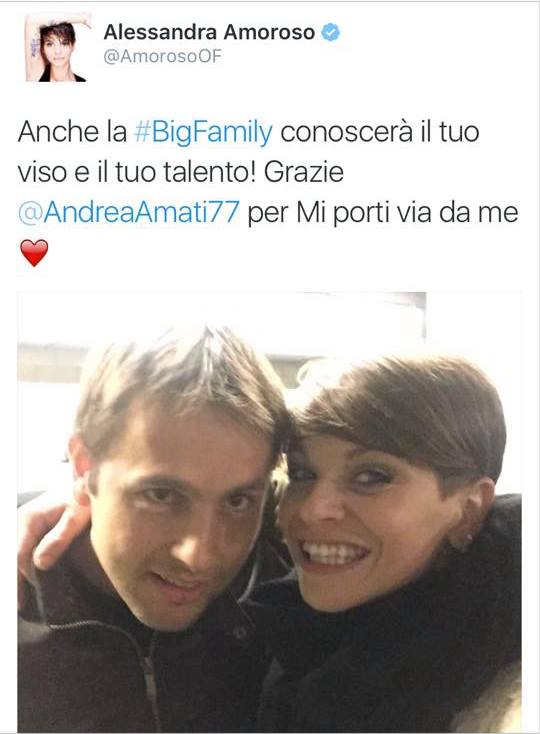This screenshot has height=734, width=540.
Task: Visit the @AmorosoOF handle
Action: 162,57
